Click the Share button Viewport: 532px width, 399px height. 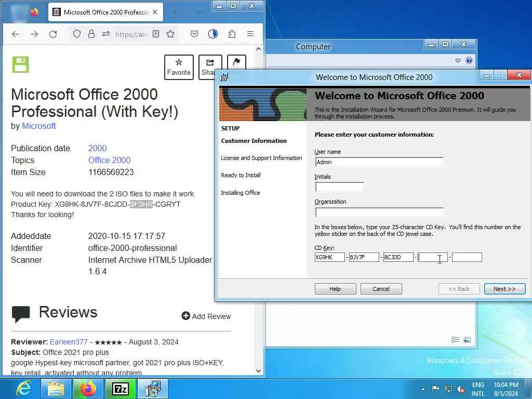pos(208,67)
